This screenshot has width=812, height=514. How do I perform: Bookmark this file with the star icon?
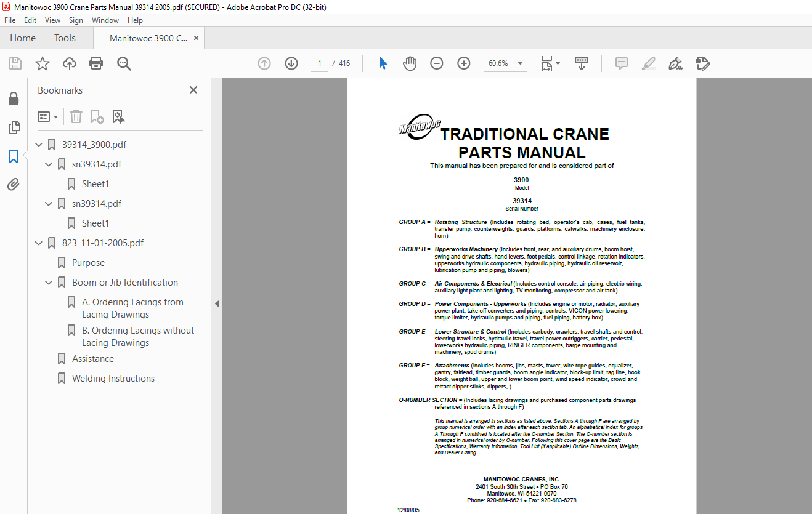(x=43, y=63)
